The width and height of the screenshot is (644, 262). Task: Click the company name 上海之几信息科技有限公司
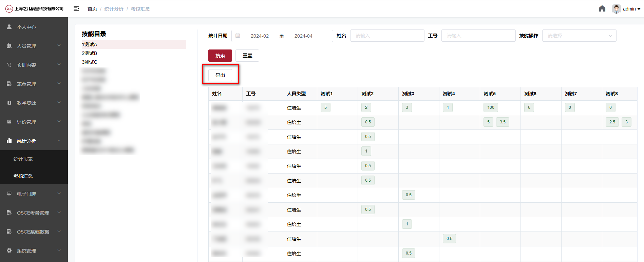39,9
